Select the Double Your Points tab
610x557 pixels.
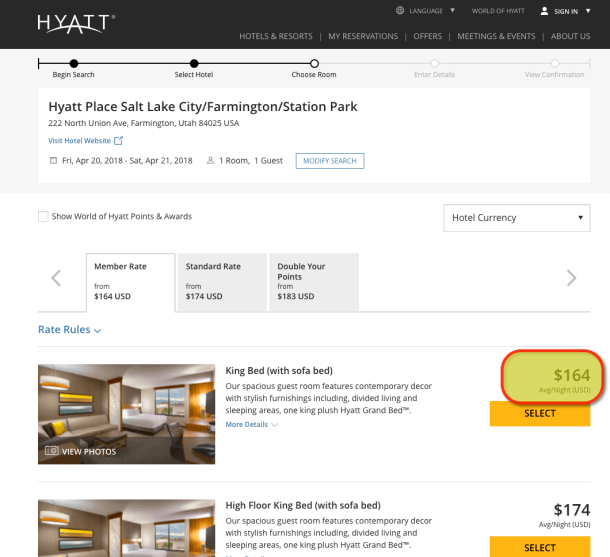[314, 282]
